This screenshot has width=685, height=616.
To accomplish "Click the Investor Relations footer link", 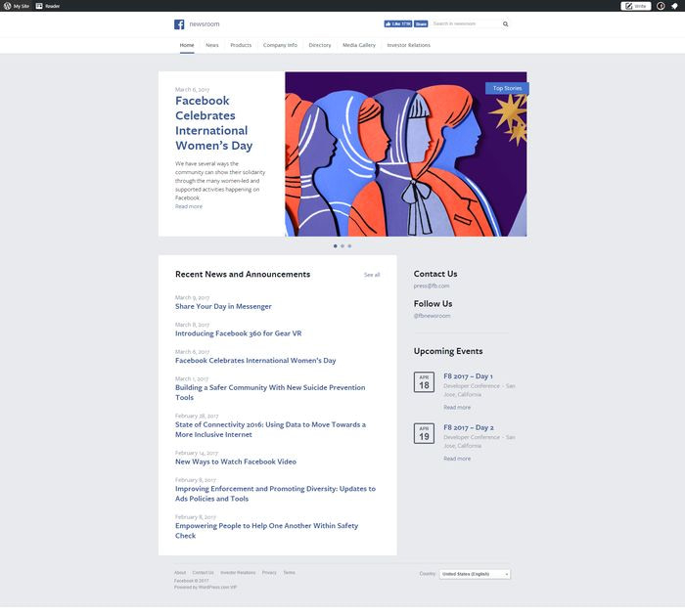I will click(x=238, y=573).
